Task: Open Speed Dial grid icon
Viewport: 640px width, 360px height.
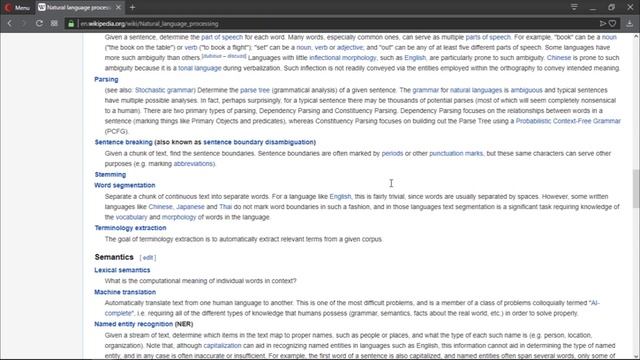Action: tap(54, 24)
